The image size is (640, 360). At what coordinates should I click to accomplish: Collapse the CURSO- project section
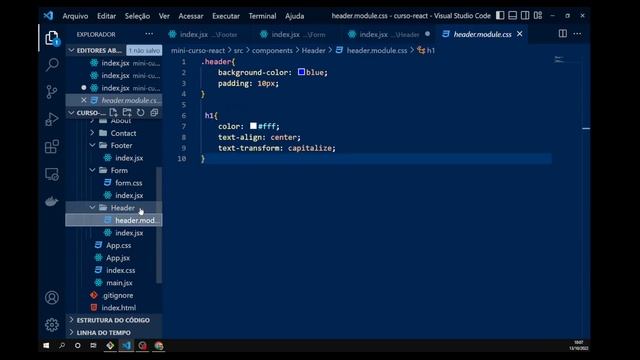[x=71, y=113]
